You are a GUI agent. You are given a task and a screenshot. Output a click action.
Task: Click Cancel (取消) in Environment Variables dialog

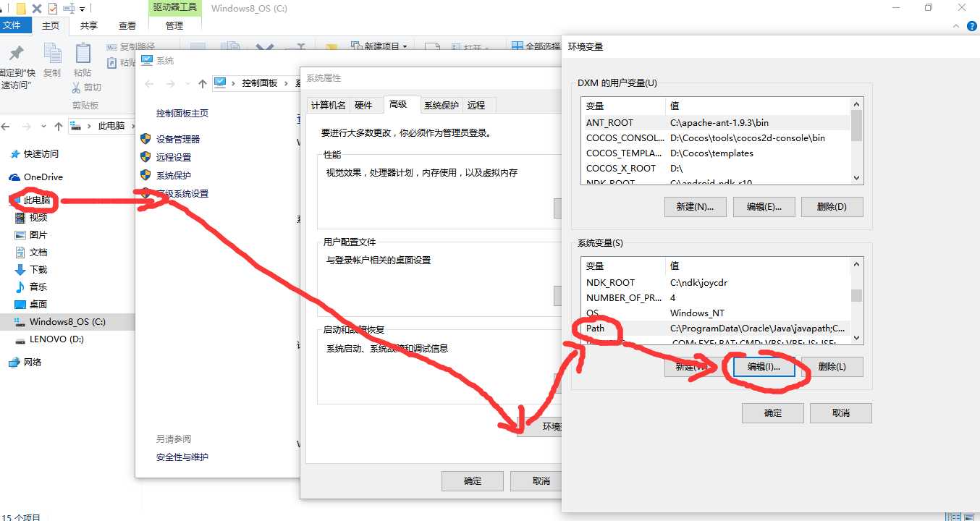[840, 412]
